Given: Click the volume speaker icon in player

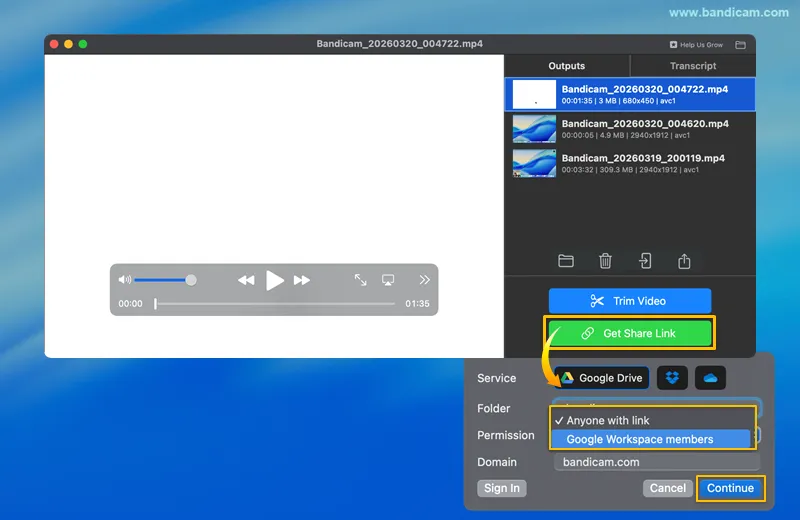Looking at the screenshot, I should (124, 280).
